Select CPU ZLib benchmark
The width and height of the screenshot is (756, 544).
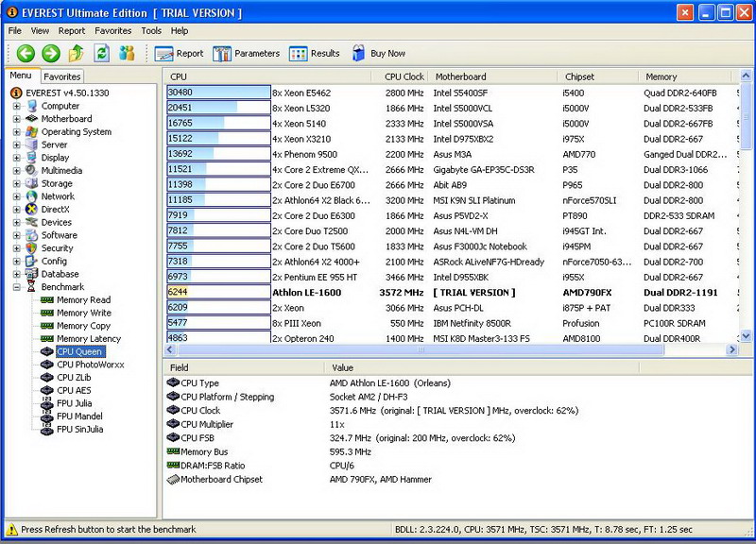(x=74, y=378)
